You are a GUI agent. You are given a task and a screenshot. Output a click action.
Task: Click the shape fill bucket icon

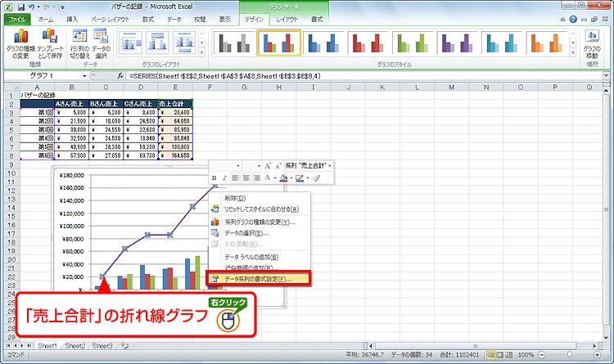pos(284,178)
